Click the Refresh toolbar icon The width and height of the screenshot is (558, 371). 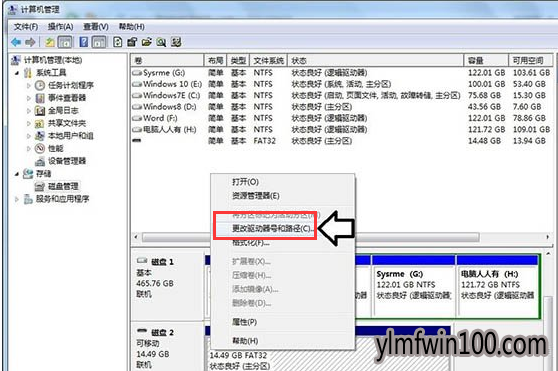[117, 42]
